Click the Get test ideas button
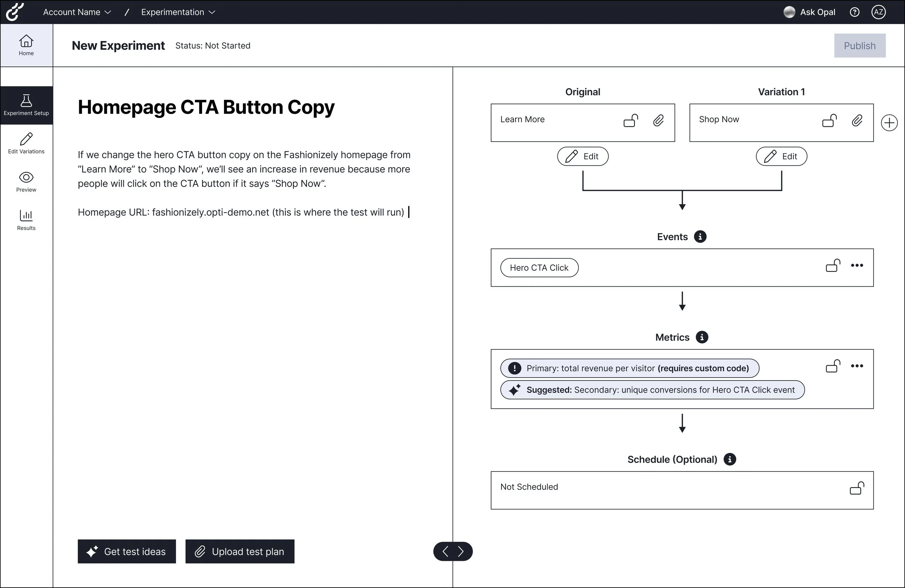Viewport: 905px width, 588px height. pos(127,551)
